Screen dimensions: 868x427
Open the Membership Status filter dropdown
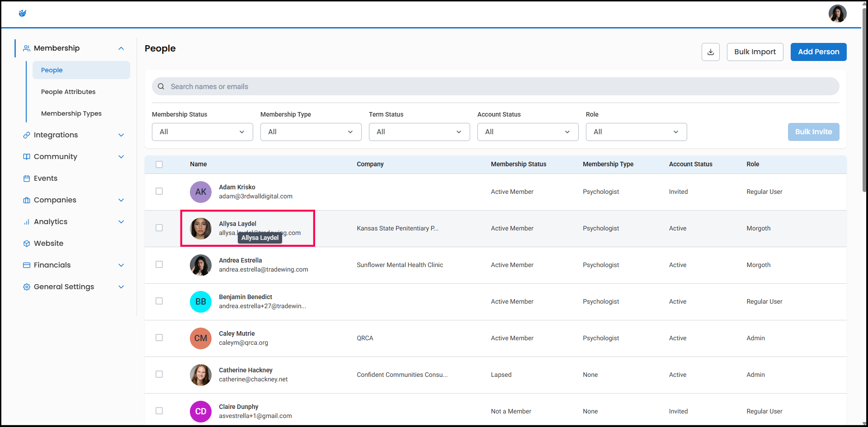202,132
